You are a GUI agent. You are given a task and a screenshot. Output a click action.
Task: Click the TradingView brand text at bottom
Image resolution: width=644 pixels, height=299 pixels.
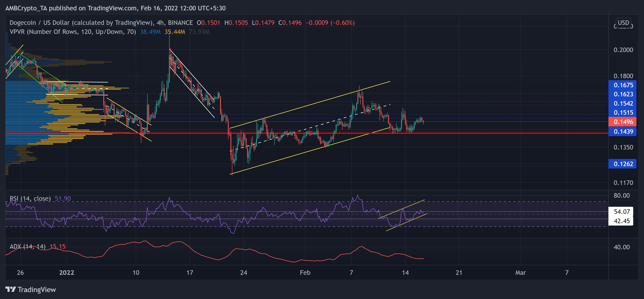pyautogui.click(x=37, y=289)
